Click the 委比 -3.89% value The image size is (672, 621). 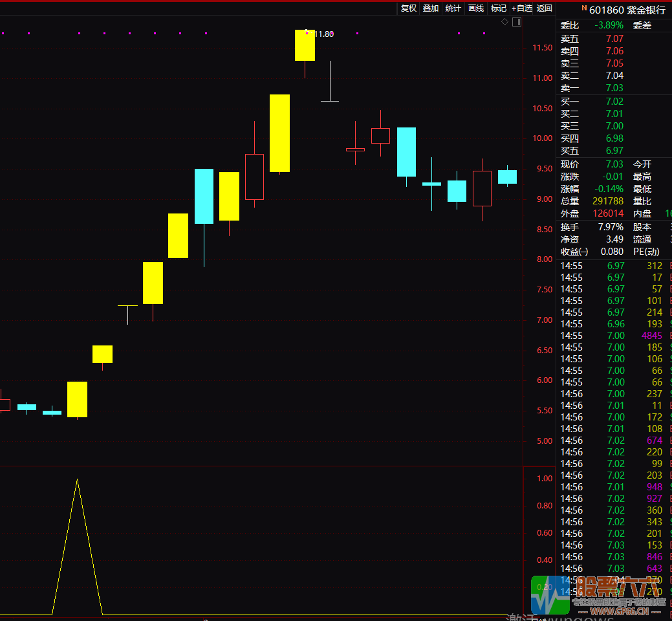pos(609,26)
